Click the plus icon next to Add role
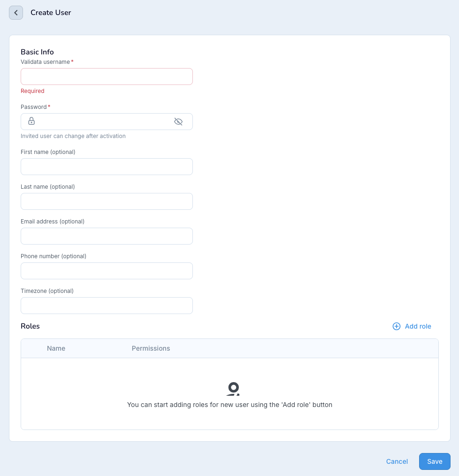 [x=396, y=326]
